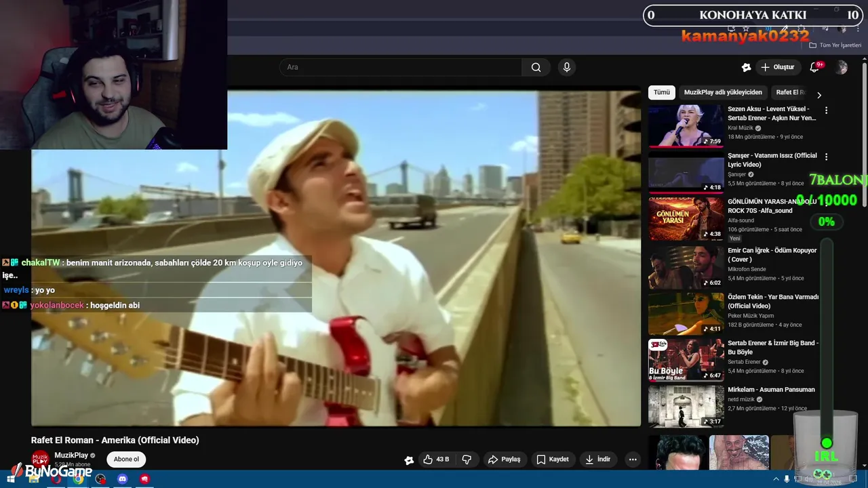Open the MuzikPlay channel avatar
868x488 pixels.
tap(41, 458)
